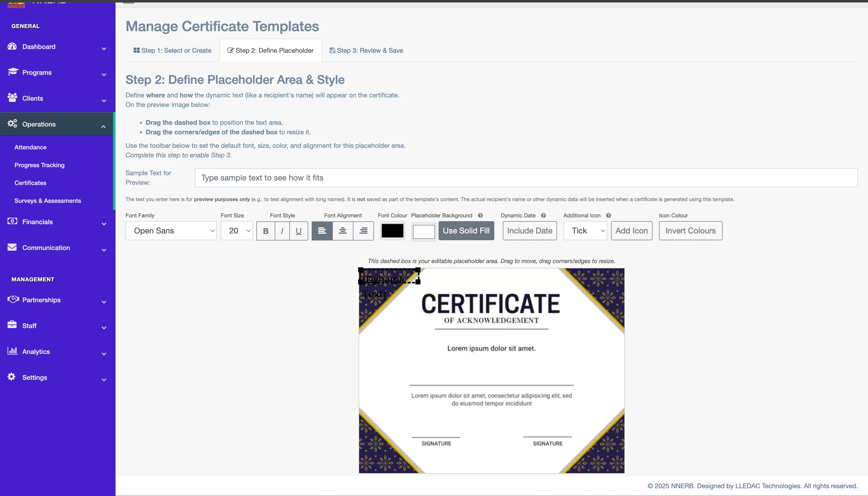Image resolution: width=868 pixels, height=496 pixels.
Task: Toggle italic font style
Action: pos(282,231)
